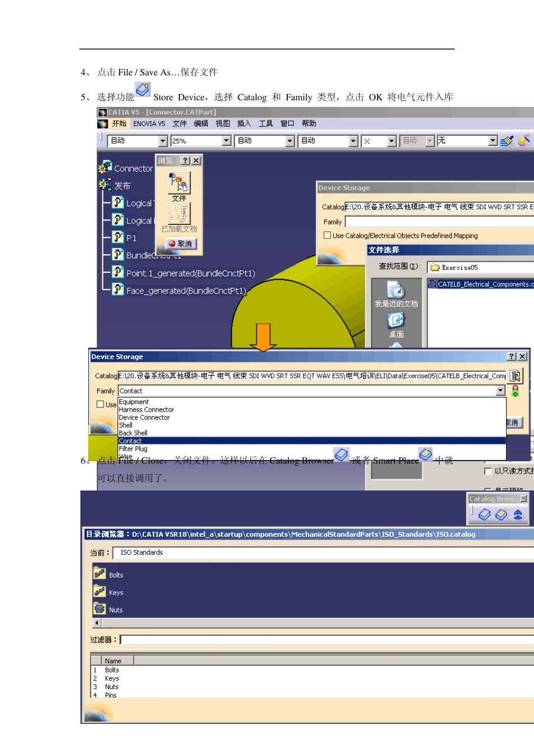This screenshot has height=756, width=534.
Task: Click Face_generated(BundleCnctPt1) tree item
Action: click(186, 291)
